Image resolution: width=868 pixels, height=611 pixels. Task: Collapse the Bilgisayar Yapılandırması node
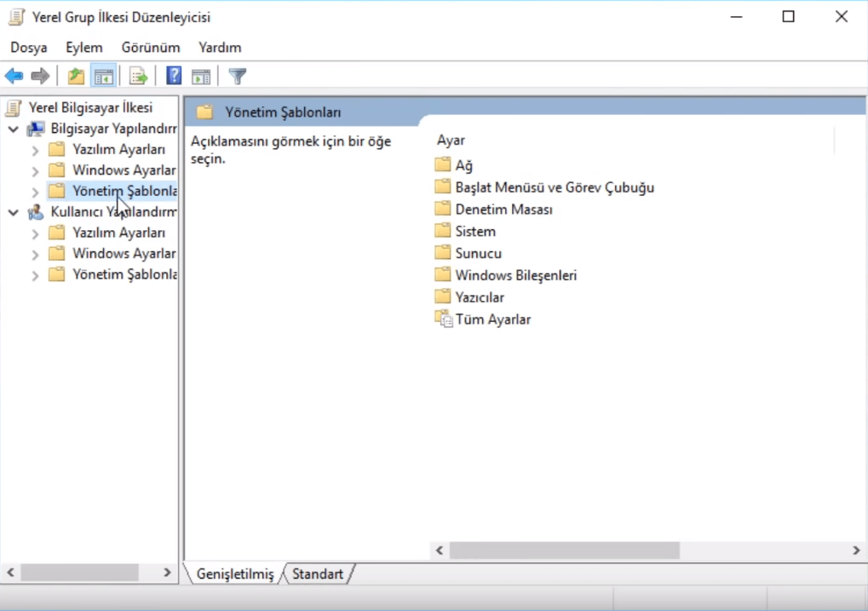pos(14,129)
